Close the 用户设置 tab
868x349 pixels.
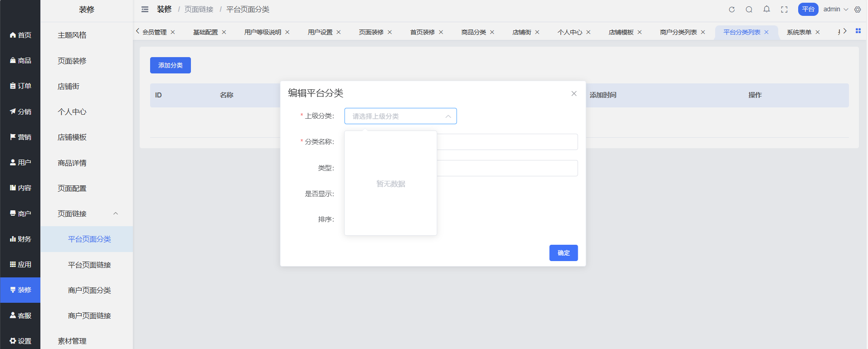[x=338, y=32]
